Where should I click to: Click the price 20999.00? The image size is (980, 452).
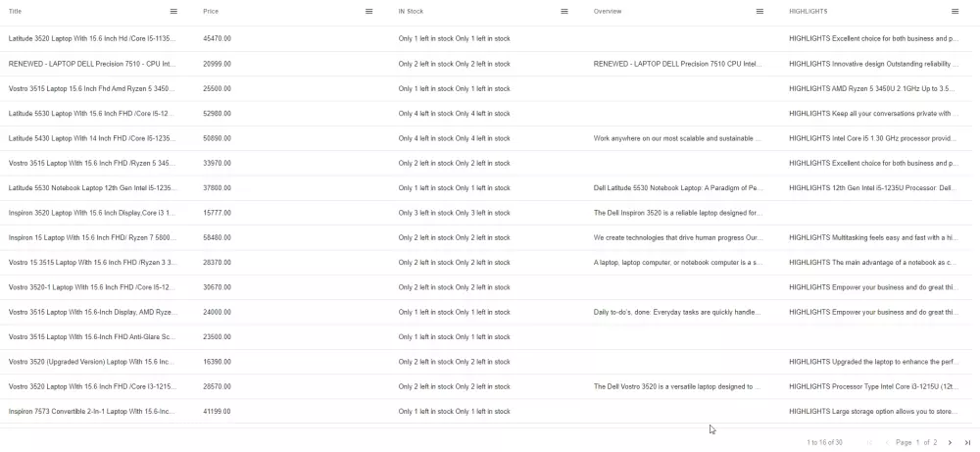[217, 64]
